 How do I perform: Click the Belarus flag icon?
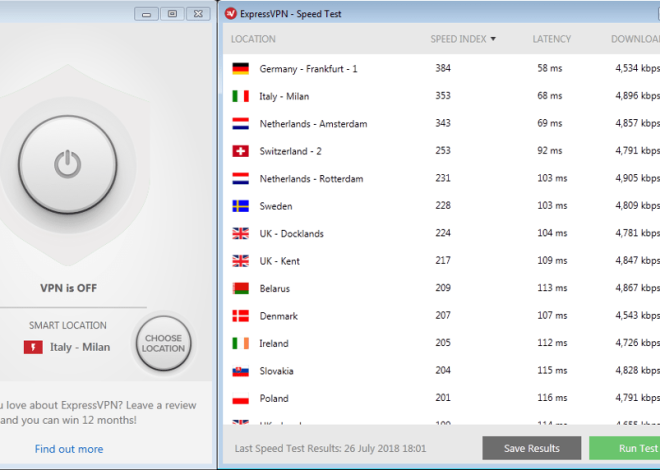(x=241, y=288)
